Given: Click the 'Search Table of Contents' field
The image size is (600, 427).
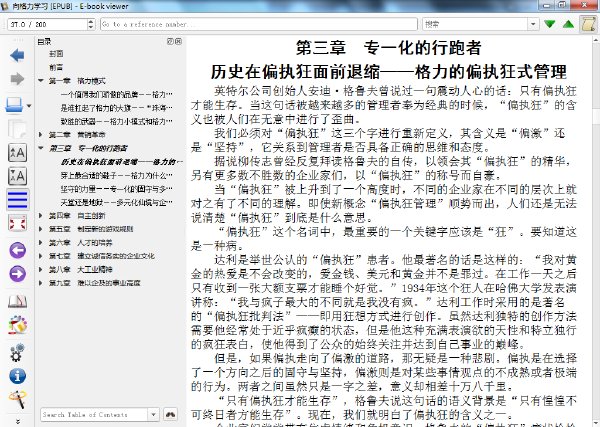Looking at the screenshot, I should (94, 414).
